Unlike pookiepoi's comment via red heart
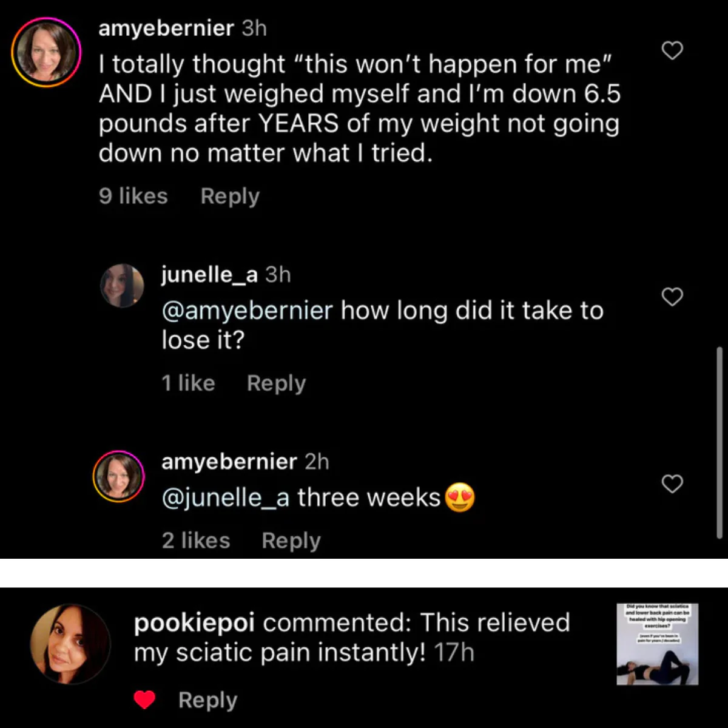Viewport: 728px width, 728px height. (x=144, y=700)
